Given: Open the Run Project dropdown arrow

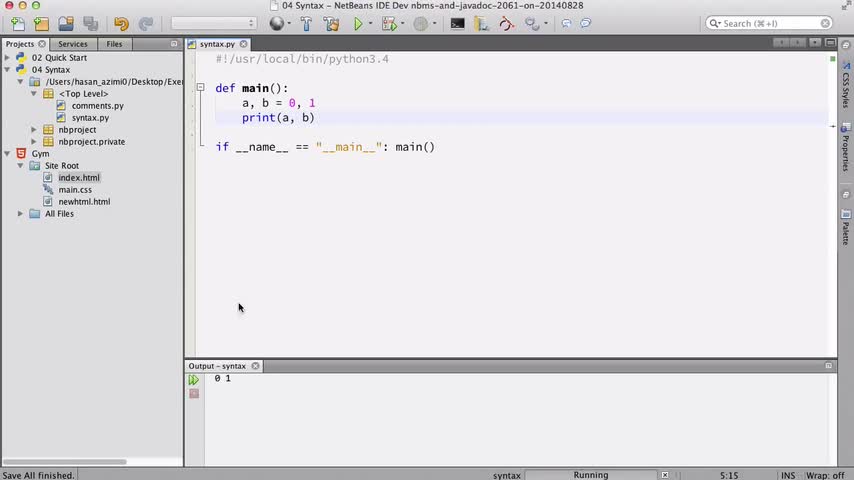Looking at the screenshot, I should pyautogui.click(x=370, y=23).
